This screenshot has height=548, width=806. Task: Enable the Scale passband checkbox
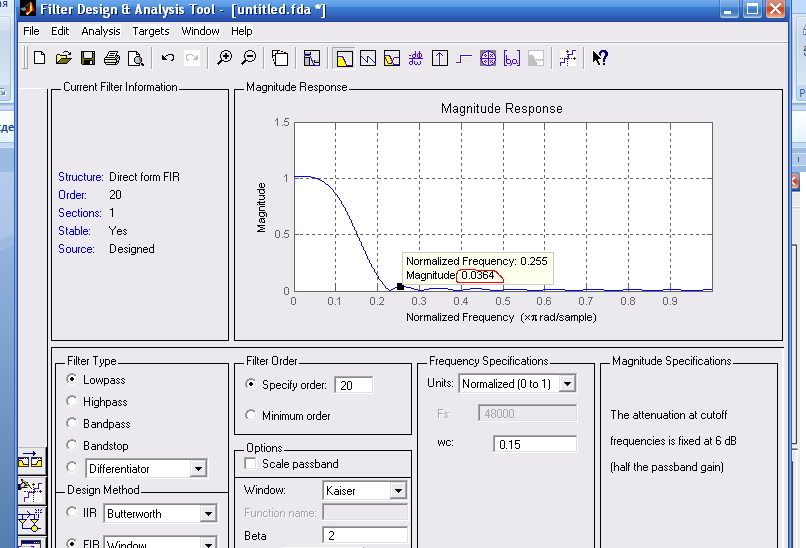[x=251, y=464]
